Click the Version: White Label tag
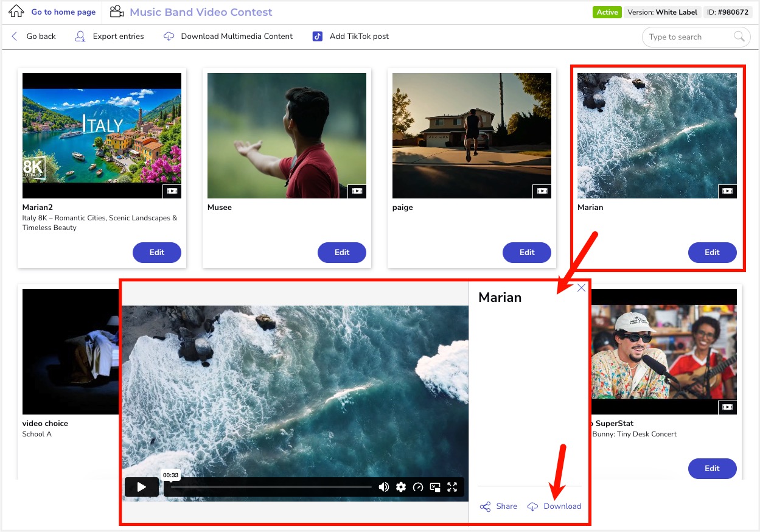Screen dimensions: 760x532 click(662, 12)
